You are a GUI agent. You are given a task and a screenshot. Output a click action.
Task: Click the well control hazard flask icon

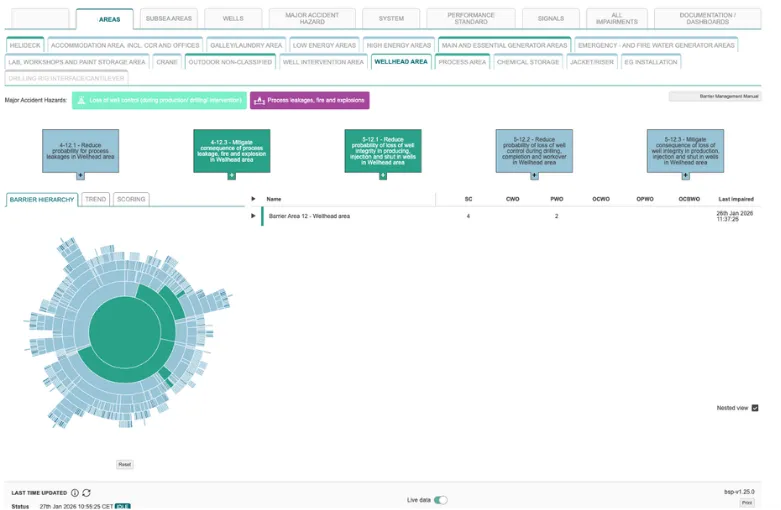coord(81,100)
